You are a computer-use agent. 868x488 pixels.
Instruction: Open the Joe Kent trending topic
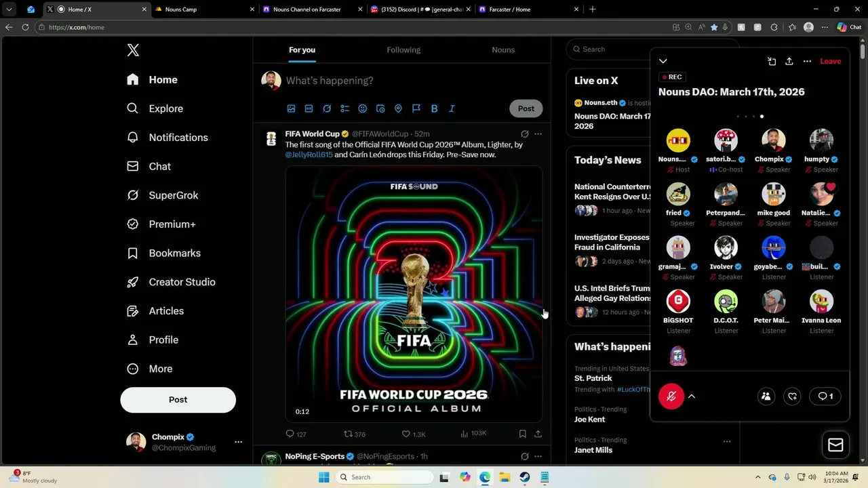click(589, 420)
